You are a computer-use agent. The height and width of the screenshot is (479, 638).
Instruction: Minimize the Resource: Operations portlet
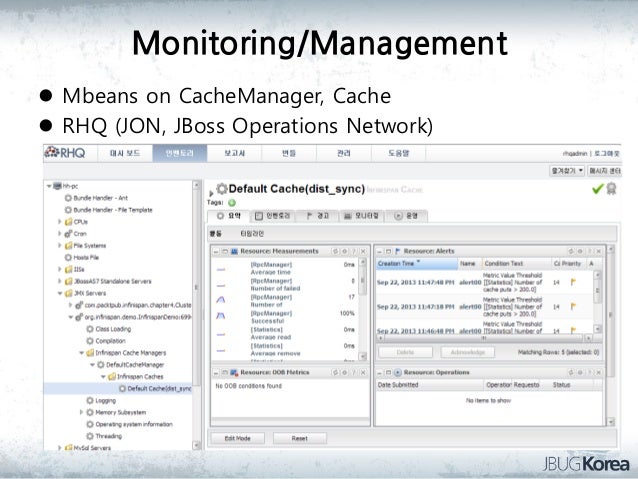pyautogui.click(x=380, y=372)
